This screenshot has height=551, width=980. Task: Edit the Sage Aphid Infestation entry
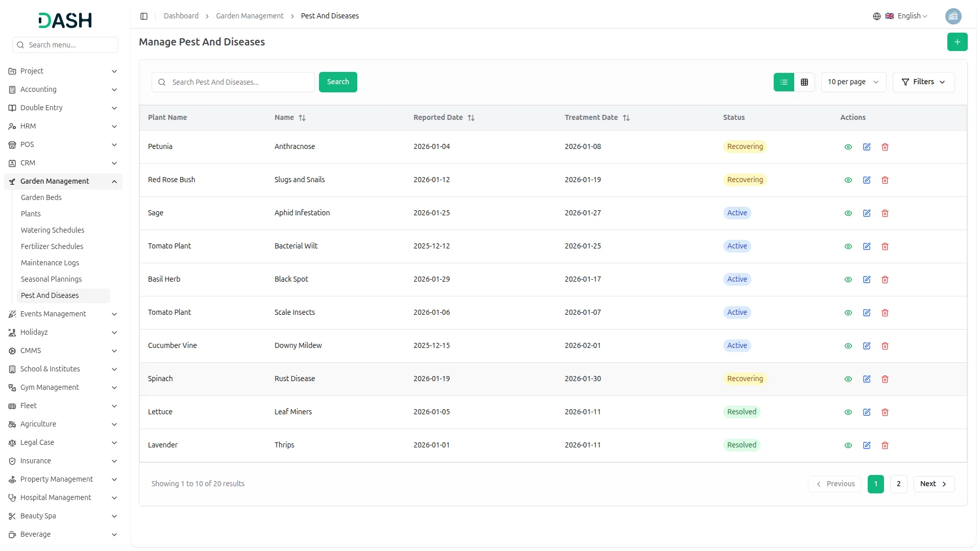pyautogui.click(x=867, y=213)
